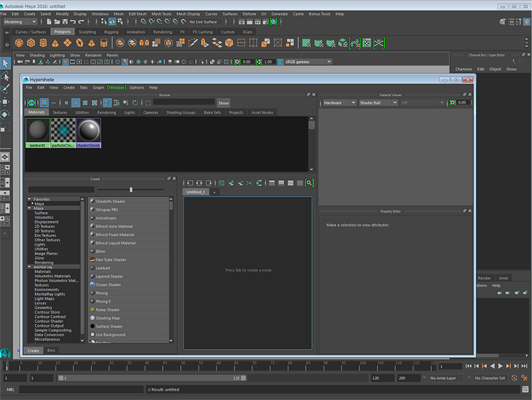
Task: Select the shaderGlow1 swatch
Action: pos(88,133)
